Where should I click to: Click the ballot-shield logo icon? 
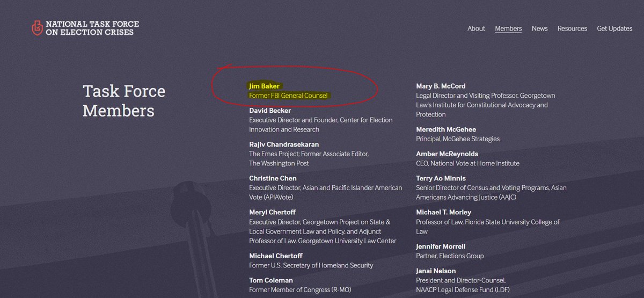(x=37, y=28)
